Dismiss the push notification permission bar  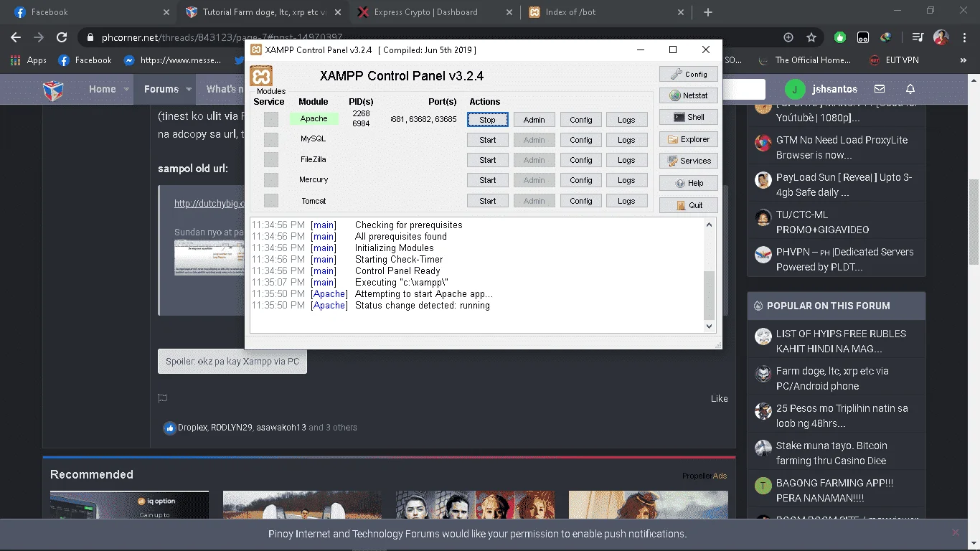tap(956, 532)
